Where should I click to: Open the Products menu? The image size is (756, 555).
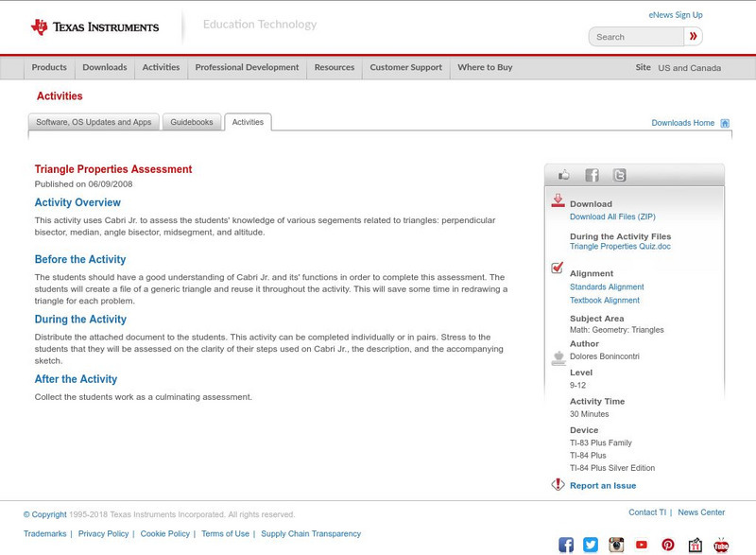tap(49, 67)
